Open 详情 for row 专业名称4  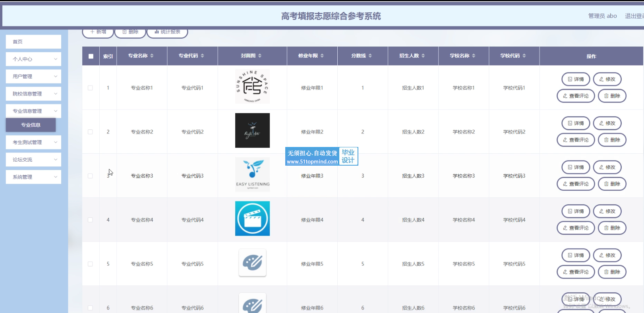coord(576,211)
